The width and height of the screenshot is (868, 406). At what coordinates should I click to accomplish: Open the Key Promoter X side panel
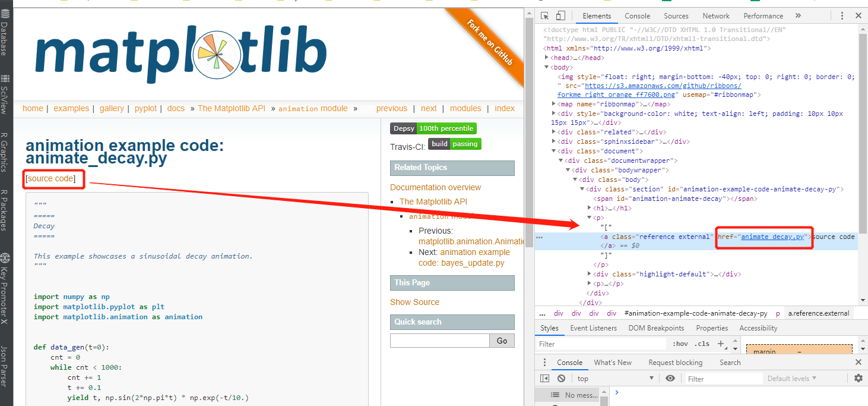[5, 287]
